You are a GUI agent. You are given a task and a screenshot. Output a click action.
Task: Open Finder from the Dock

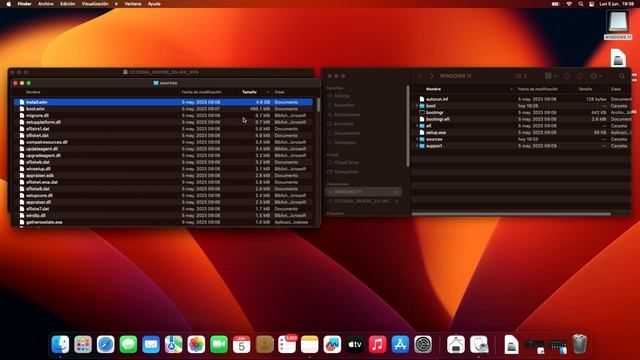coord(60,344)
